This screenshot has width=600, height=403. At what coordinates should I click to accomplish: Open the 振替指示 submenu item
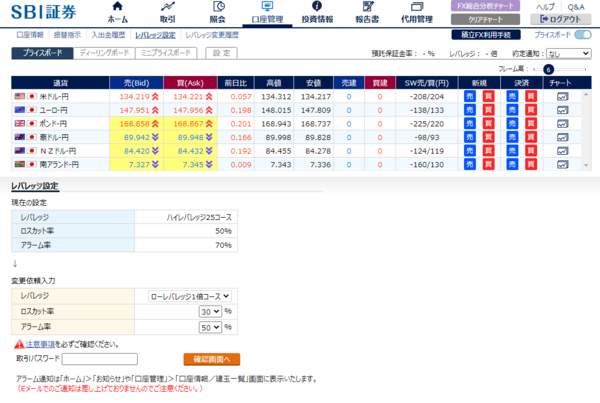[x=67, y=35]
